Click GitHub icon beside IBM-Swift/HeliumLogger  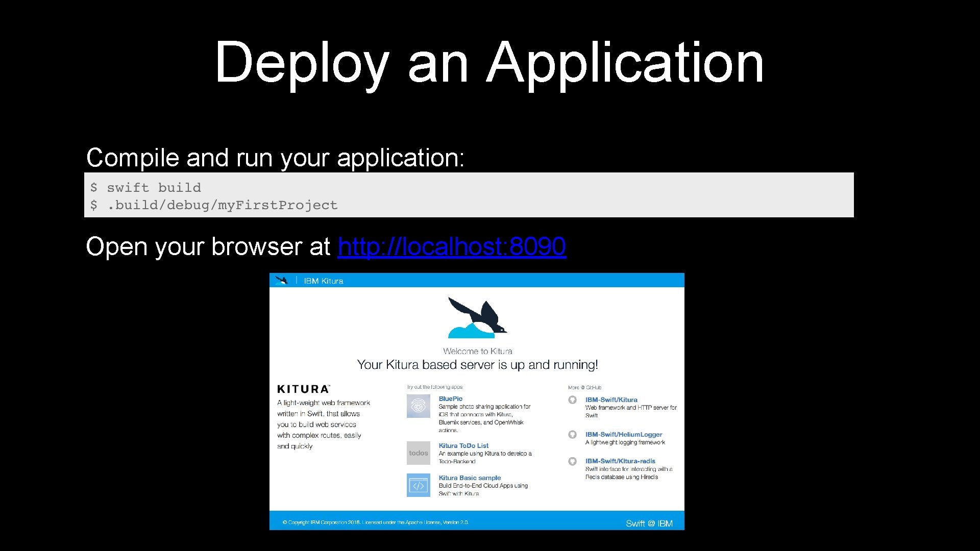(x=572, y=435)
